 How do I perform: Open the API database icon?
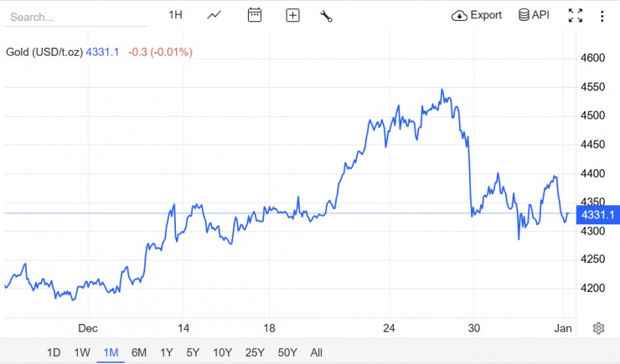(x=534, y=15)
